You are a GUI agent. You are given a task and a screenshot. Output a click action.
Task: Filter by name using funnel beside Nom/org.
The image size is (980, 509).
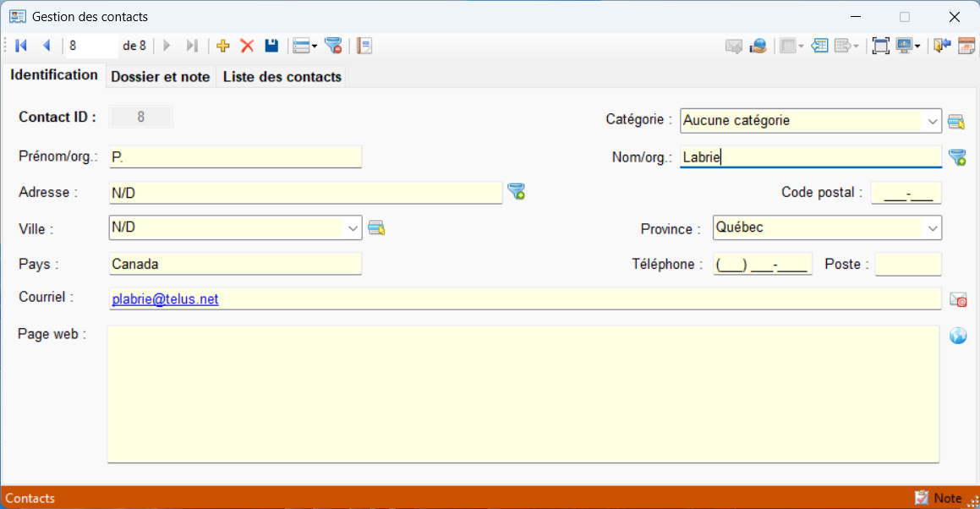coord(957,157)
